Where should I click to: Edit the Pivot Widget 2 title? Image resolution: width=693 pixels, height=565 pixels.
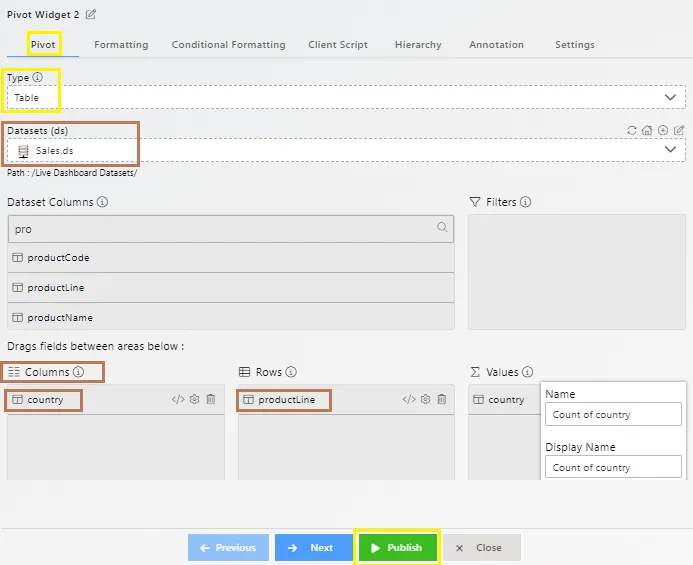click(91, 15)
